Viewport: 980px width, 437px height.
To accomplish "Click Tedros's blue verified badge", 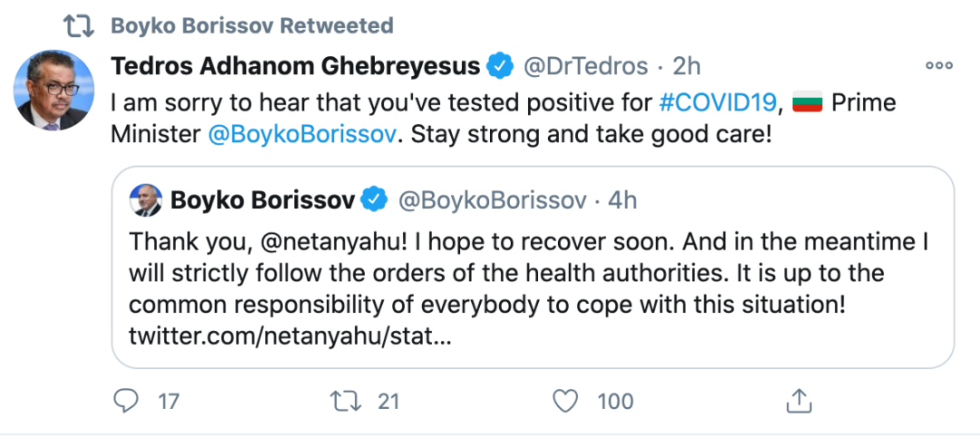I will click(x=500, y=65).
